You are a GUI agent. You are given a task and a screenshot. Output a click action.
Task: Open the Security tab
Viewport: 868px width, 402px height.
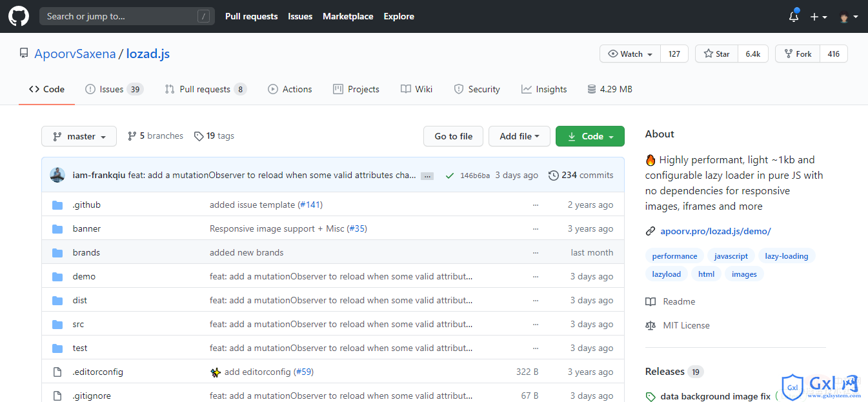477,89
